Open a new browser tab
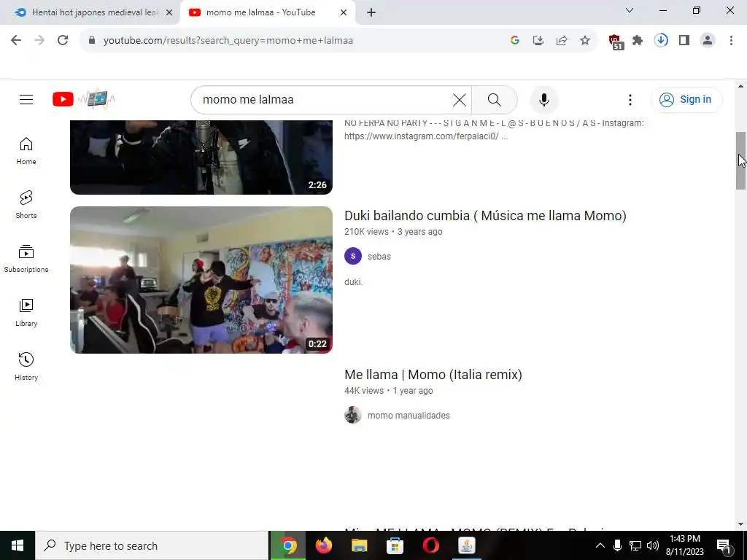 coord(371,13)
